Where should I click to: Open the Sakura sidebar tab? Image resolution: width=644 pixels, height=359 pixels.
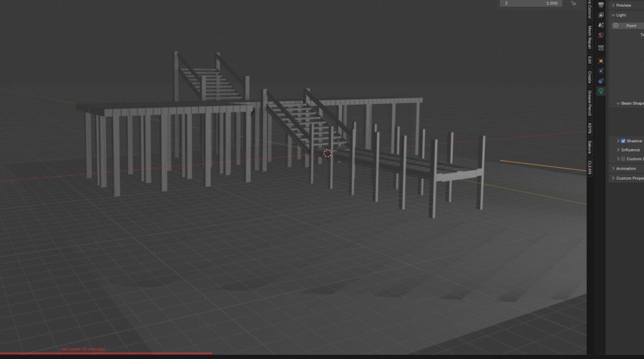click(x=590, y=146)
